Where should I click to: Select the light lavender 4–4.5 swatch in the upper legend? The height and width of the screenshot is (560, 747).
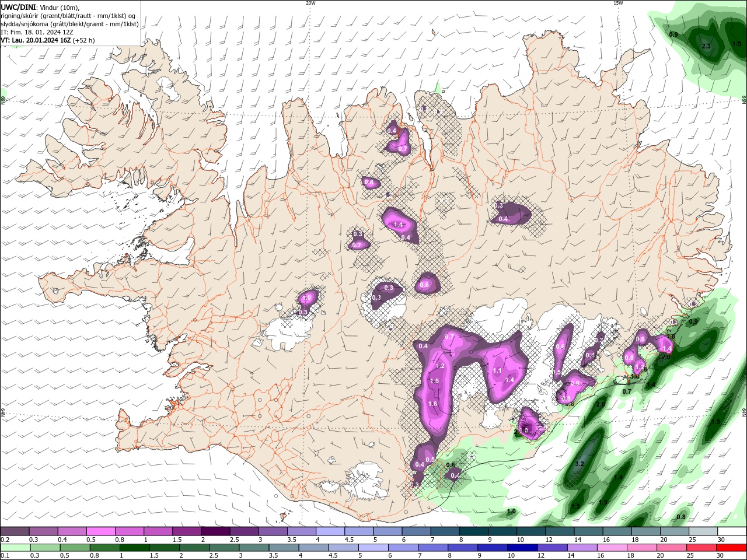pyautogui.click(x=330, y=531)
